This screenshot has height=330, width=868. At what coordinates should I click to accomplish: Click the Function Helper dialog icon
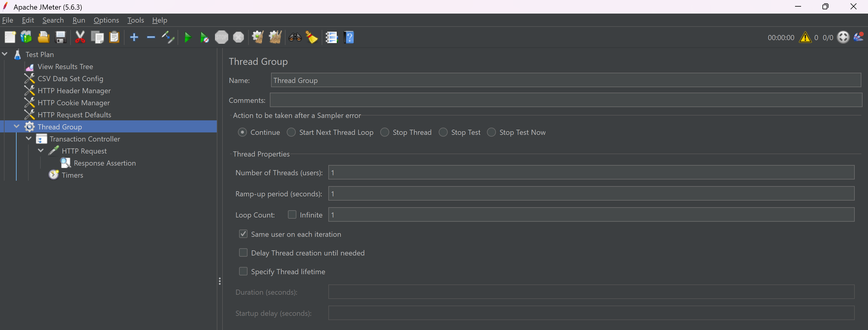332,37
